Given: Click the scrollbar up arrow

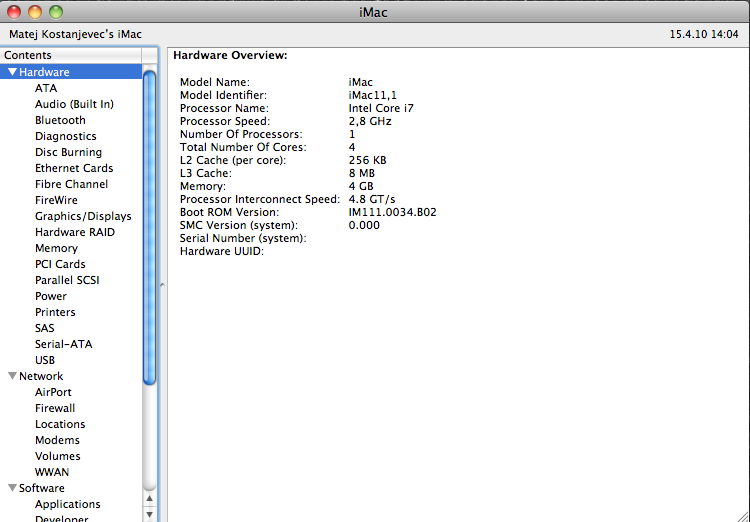Looking at the screenshot, I should click(150, 499).
